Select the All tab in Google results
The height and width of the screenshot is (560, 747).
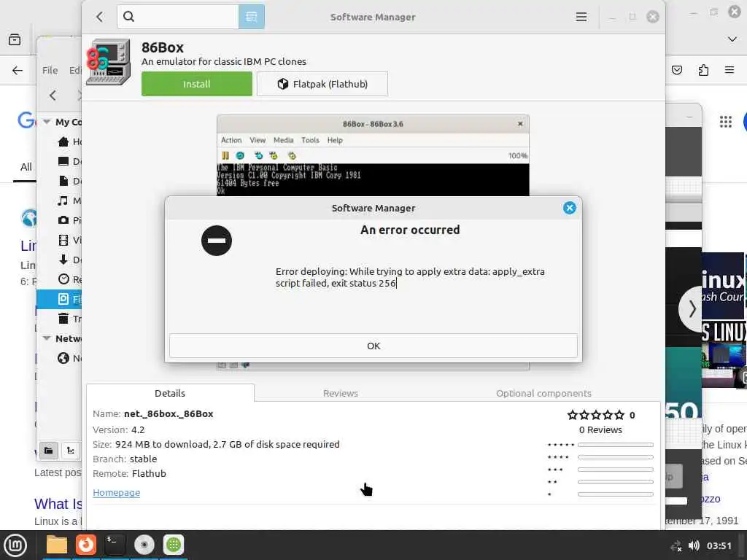pyautogui.click(x=26, y=167)
